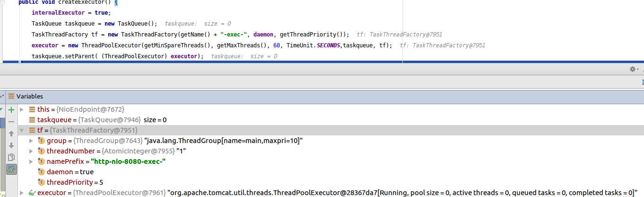This screenshot has height=197, width=644.
Task: Click getThreadPriority() in the code
Action: [311, 35]
